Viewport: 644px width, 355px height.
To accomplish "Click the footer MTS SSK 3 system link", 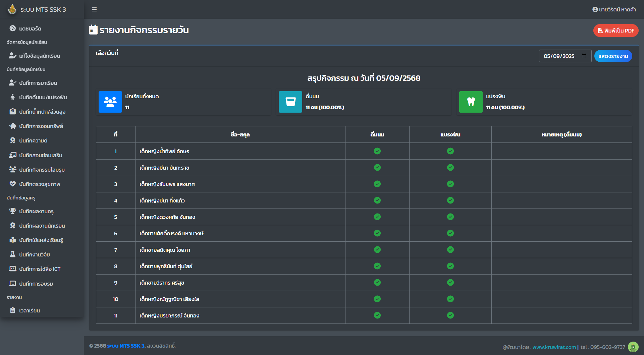I will 126,346.
